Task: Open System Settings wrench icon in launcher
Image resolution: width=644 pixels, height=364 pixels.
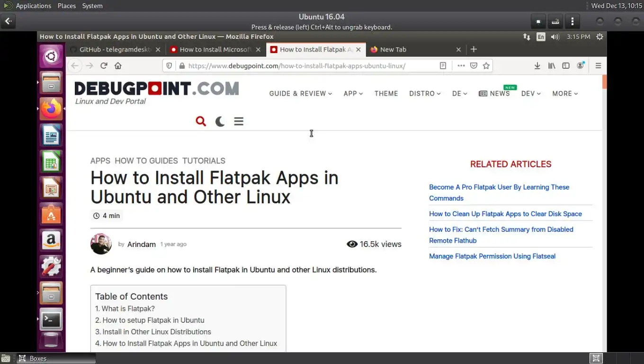Action: 51,267
